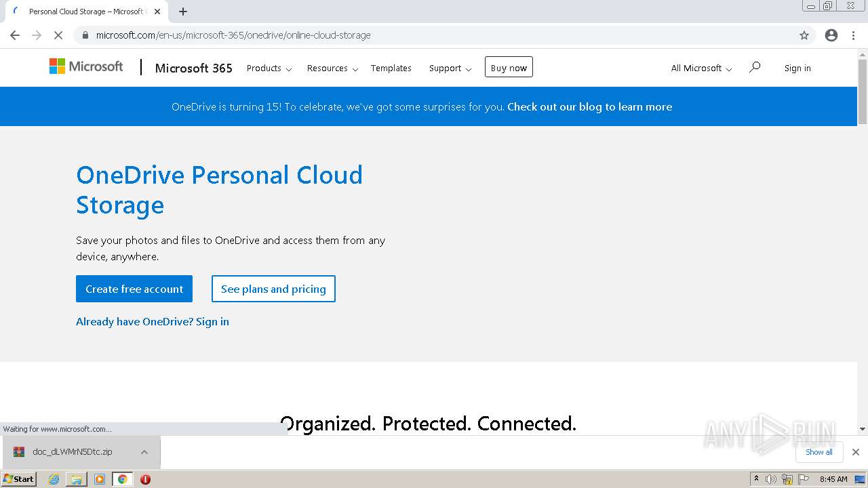Click the Windows Start button
868x488 pixels.
18,479
